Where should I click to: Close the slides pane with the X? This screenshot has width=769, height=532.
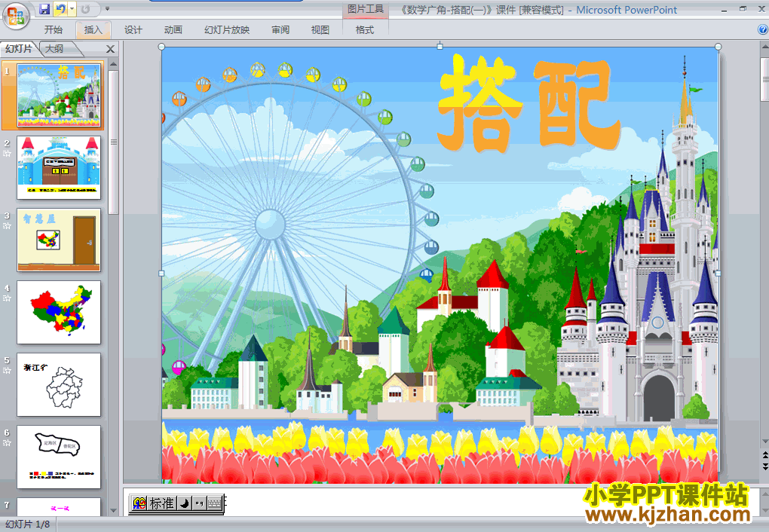(110, 49)
